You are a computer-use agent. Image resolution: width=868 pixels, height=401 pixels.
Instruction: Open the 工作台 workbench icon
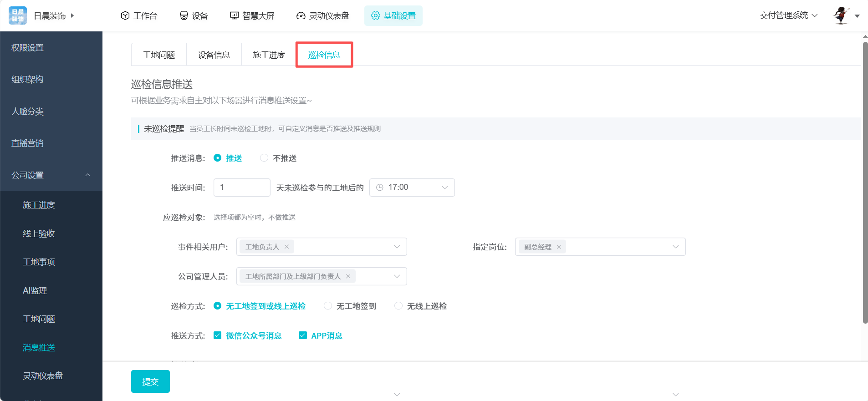tap(125, 16)
